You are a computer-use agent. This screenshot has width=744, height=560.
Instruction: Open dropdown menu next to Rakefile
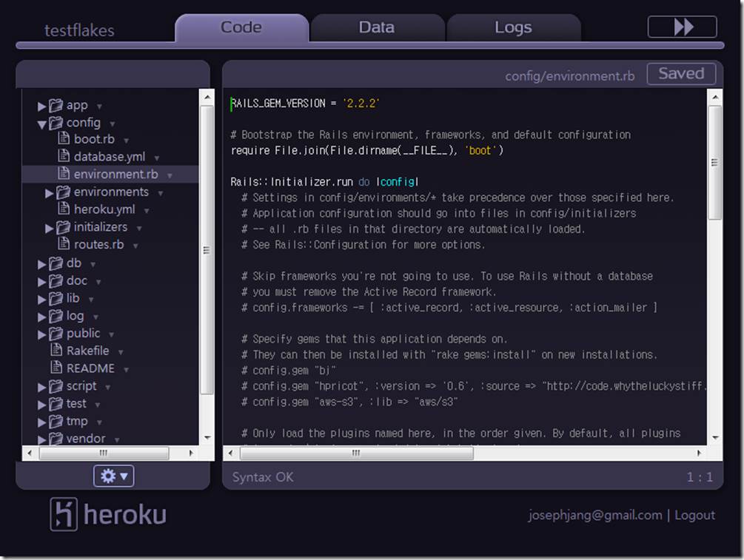click(x=121, y=352)
